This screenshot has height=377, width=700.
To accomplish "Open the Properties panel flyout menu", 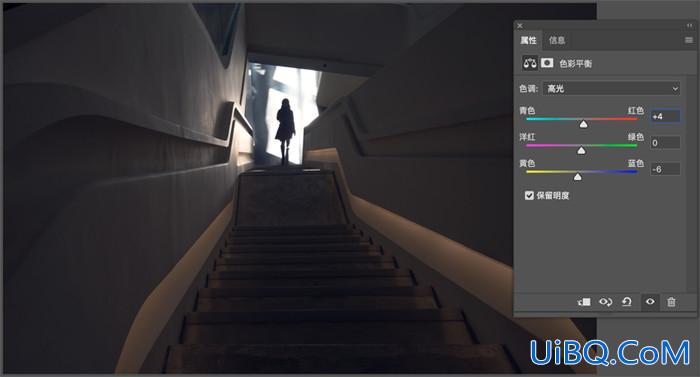I will [x=688, y=40].
